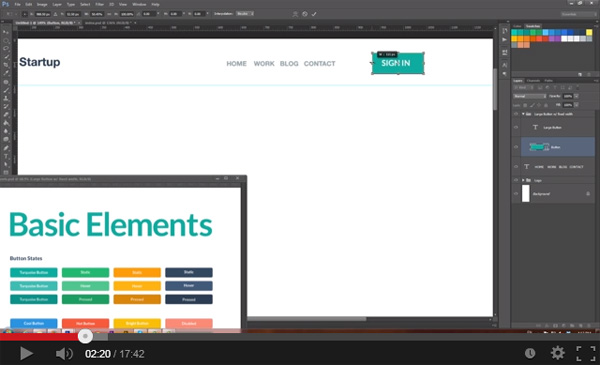Click the Watch Later clock icon
The height and width of the screenshot is (365, 600).
click(x=530, y=353)
